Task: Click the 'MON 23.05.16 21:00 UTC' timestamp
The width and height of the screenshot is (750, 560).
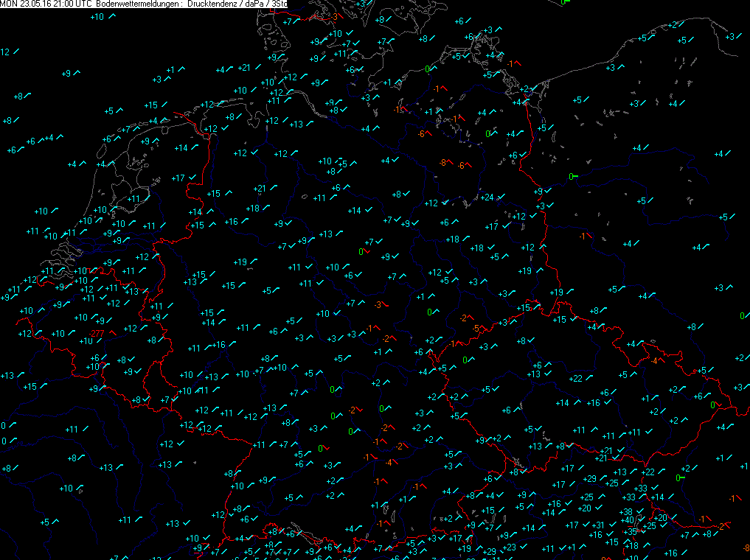Action: [x=46, y=4]
